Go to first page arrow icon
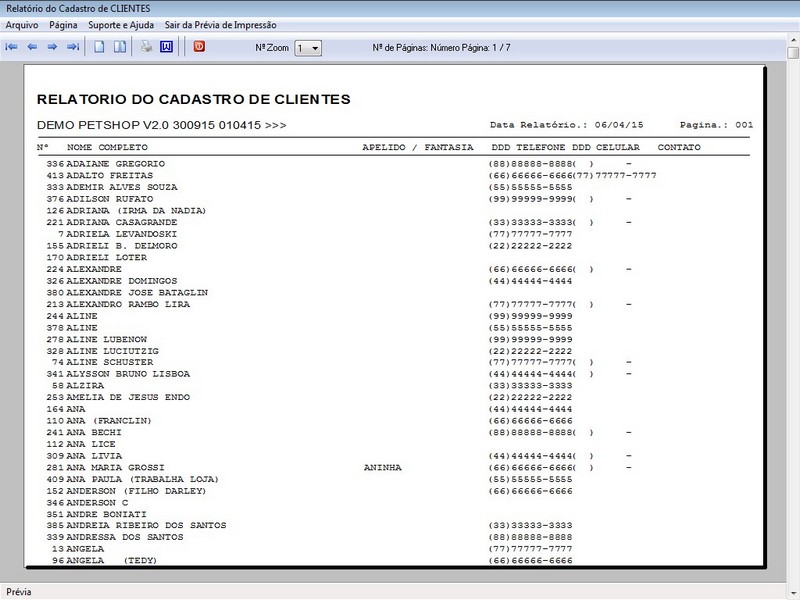The width and height of the screenshot is (800, 600). [x=11, y=47]
